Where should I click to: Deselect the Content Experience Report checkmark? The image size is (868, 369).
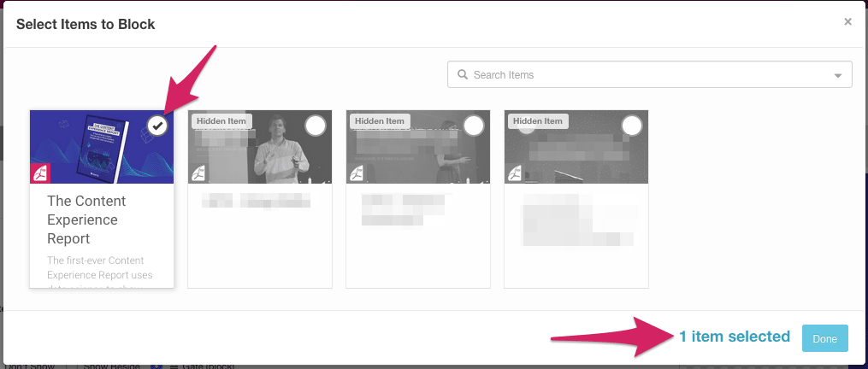click(x=158, y=126)
